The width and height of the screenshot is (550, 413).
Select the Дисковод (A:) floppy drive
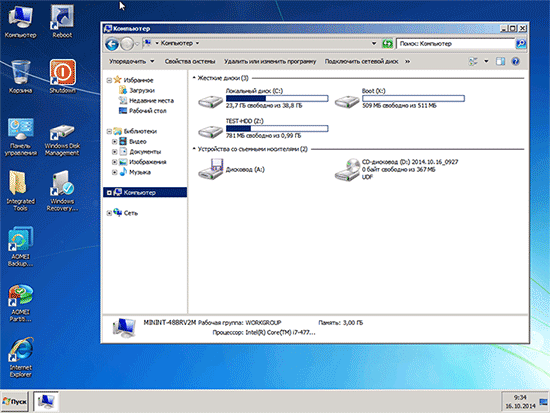click(232, 169)
